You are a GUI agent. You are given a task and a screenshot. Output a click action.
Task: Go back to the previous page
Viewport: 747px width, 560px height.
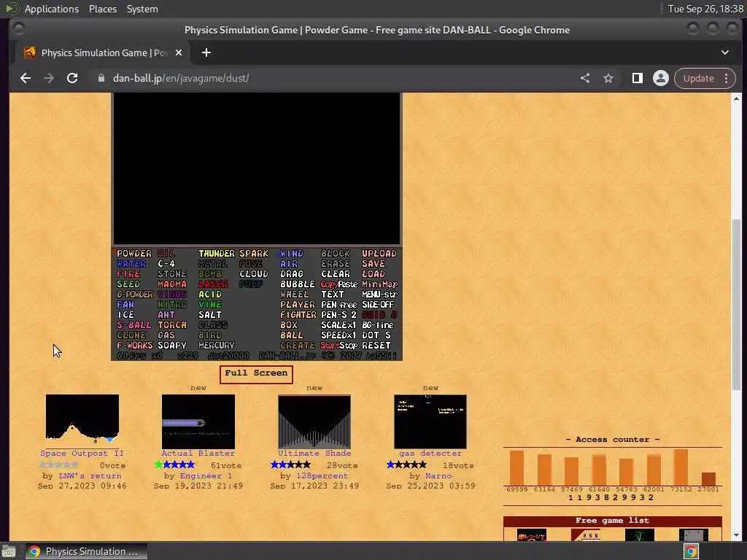pyautogui.click(x=26, y=78)
